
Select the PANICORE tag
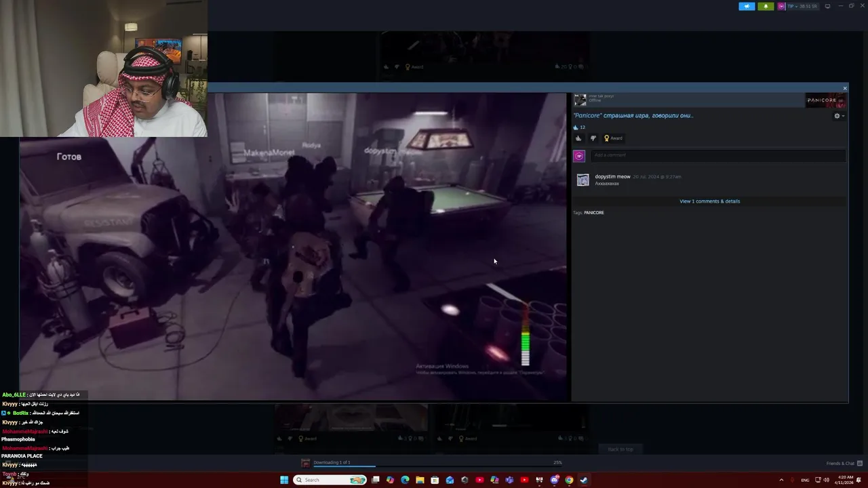[x=594, y=213]
